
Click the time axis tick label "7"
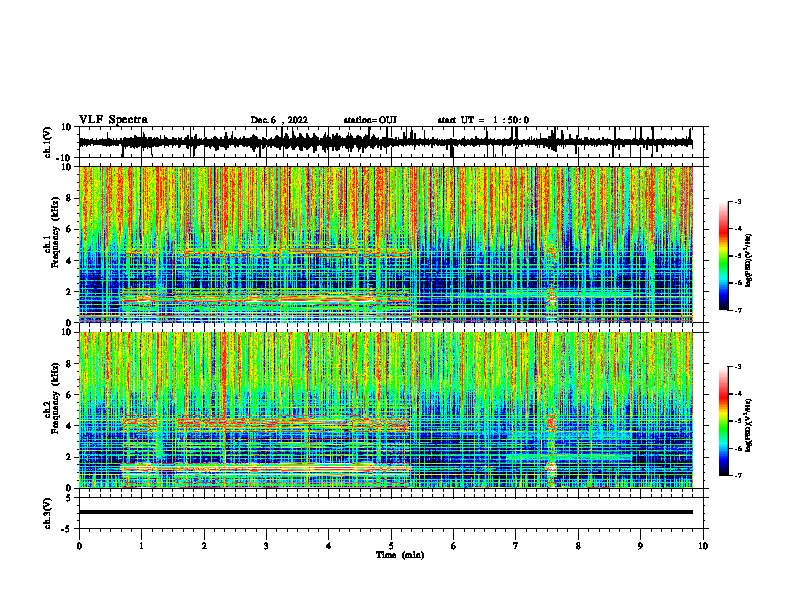[516, 546]
